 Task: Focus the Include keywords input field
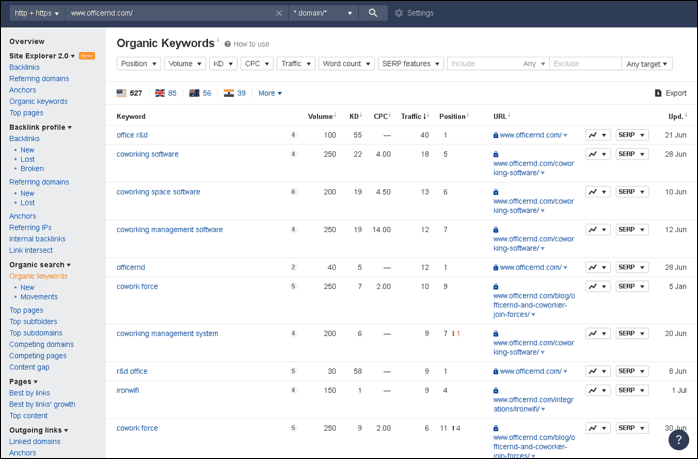484,64
